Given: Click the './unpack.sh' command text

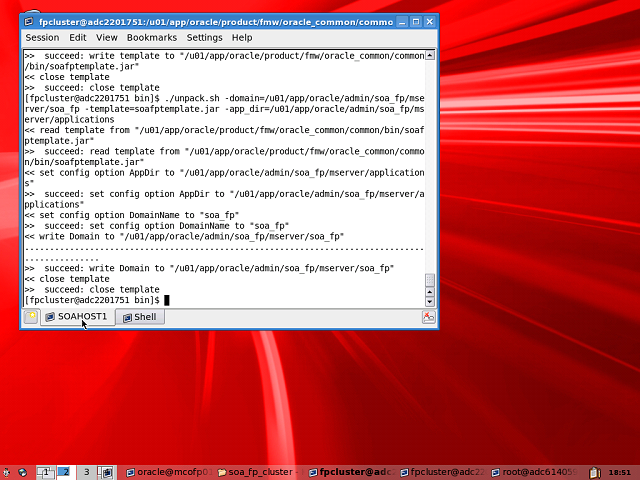Looking at the screenshot, I should 192,98.
